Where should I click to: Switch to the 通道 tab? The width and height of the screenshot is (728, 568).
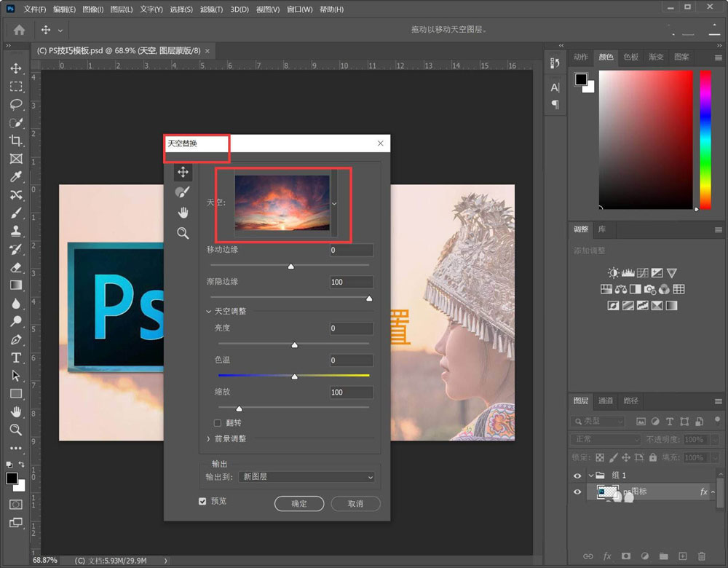click(606, 401)
